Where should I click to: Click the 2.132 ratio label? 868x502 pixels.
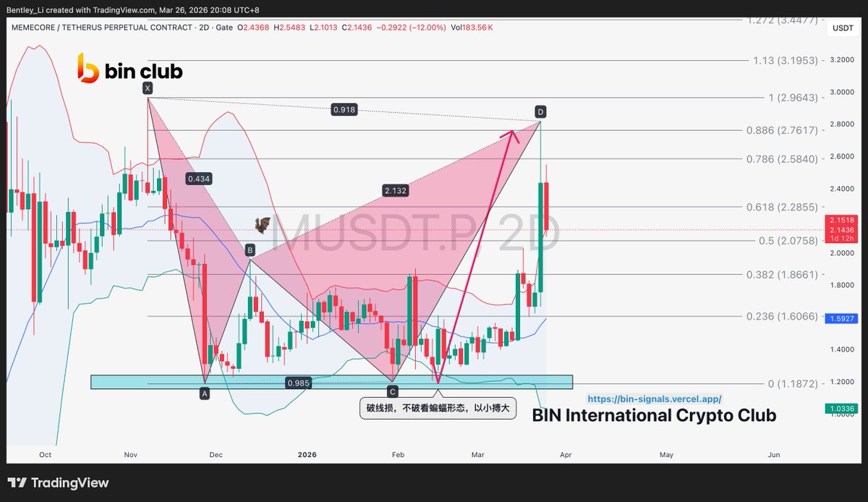click(396, 190)
